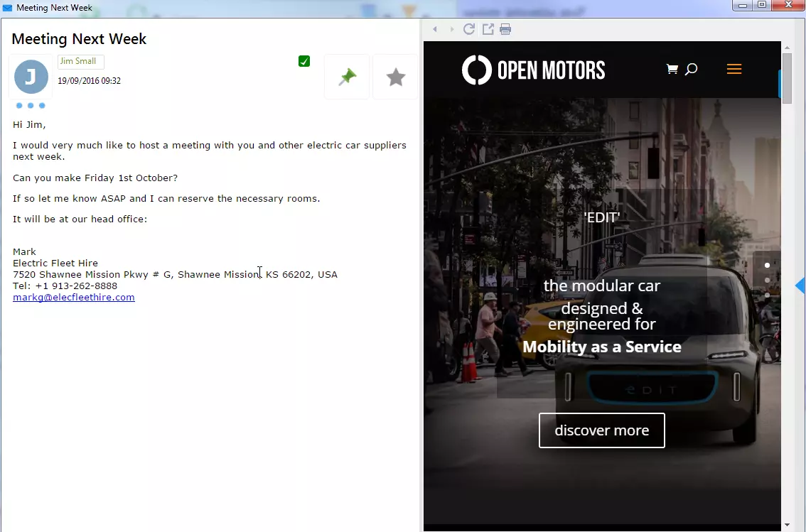
Task: Collapse the side panel with the blue arrow
Action: tap(800, 286)
